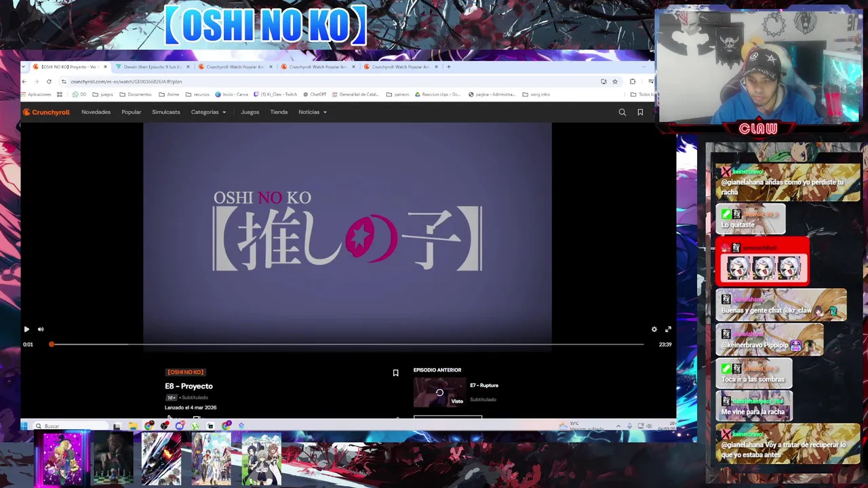868x488 pixels.
Task: Mute the video player volume
Action: (x=41, y=329)
